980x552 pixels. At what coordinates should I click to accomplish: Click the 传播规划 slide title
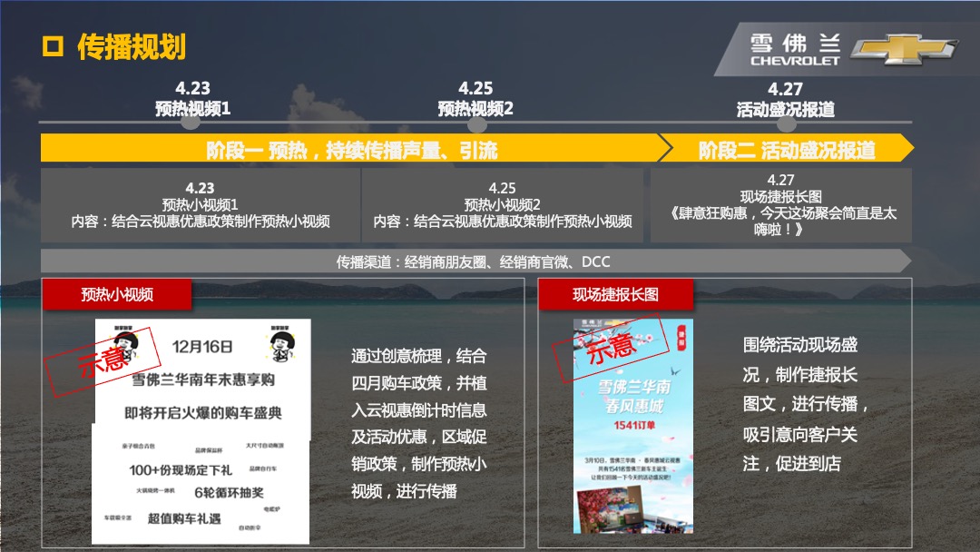point(131,47)
